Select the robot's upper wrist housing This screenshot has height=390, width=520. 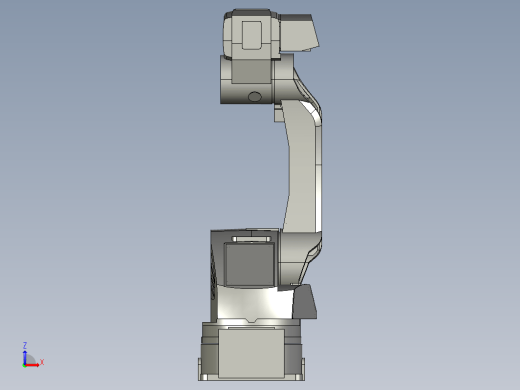252,33
